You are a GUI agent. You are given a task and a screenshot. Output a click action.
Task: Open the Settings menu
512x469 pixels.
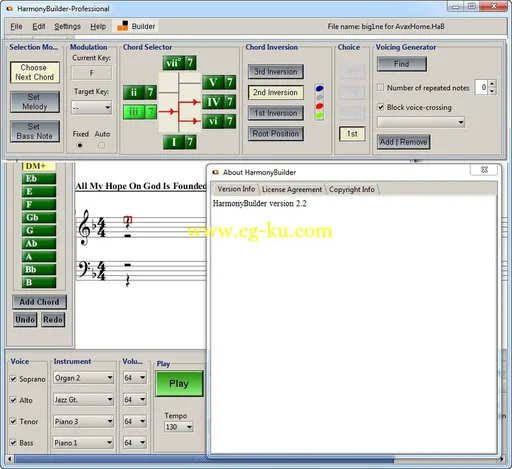tap(67, 26)
